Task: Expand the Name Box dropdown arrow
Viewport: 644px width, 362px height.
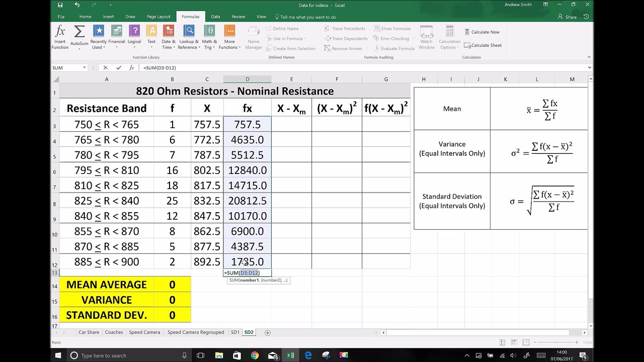Action: click(x=85, y=67)
